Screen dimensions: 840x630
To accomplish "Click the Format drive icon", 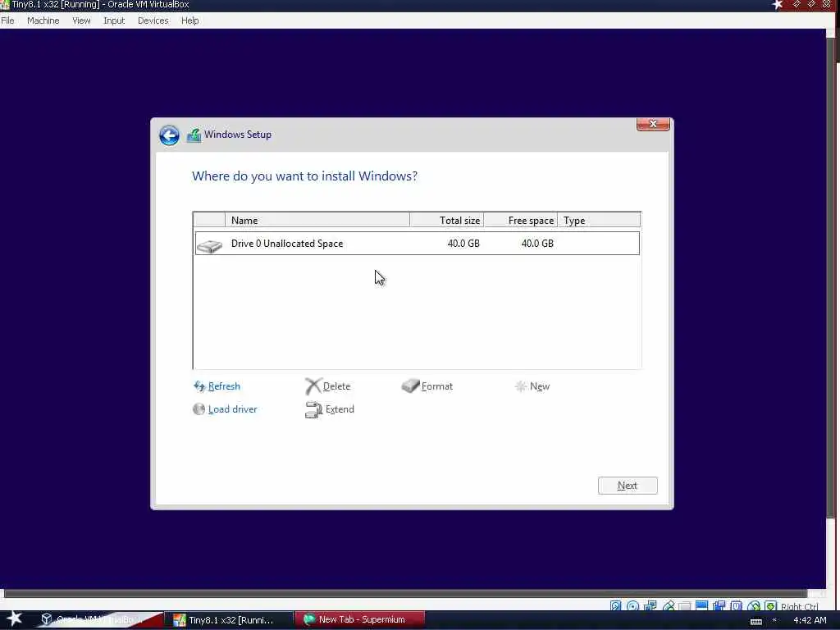I will point(410,386).
